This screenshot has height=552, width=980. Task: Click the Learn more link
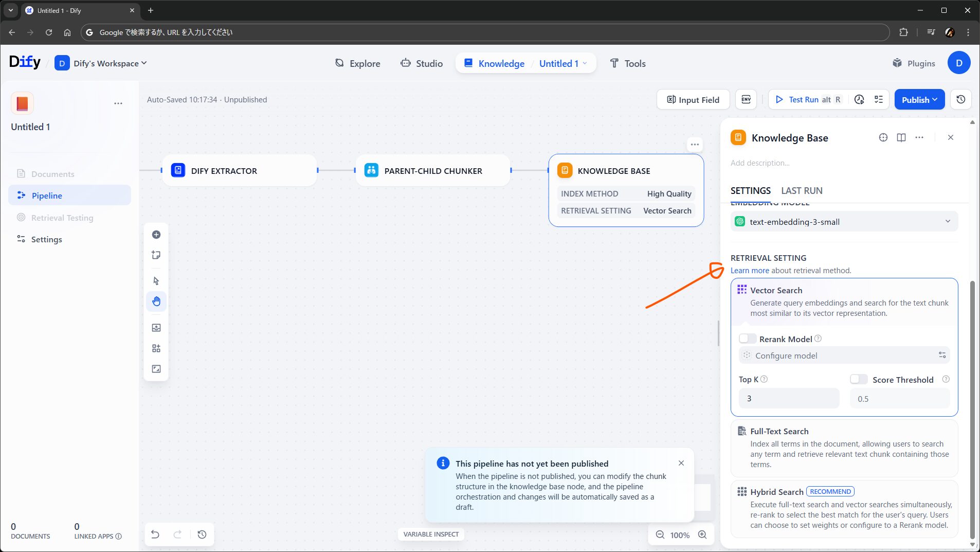coord(750,271)
